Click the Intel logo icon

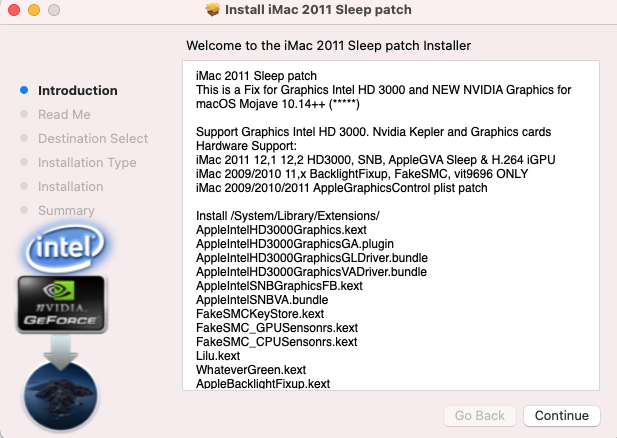click(x=66, y=248)
